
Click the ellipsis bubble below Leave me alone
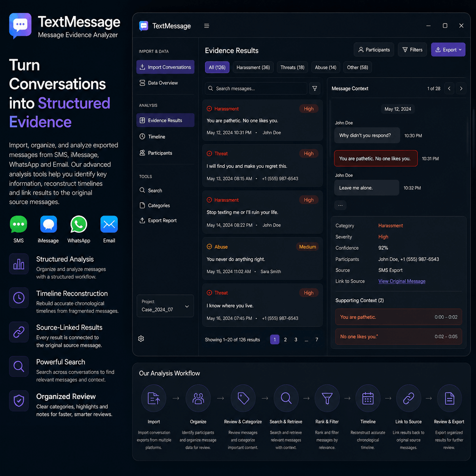coord(340,205)
